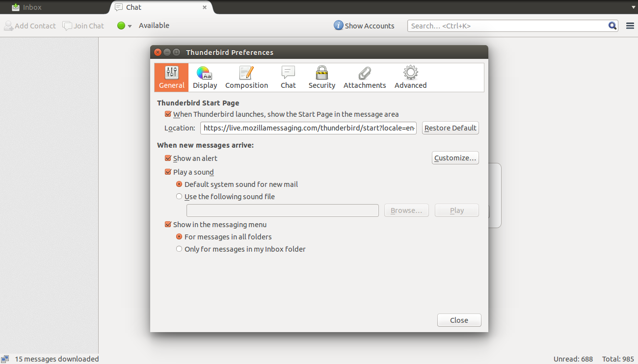Close the Chat tab with its x
The width and height of the screenshot is (638, 364).
tap(205, 7)
